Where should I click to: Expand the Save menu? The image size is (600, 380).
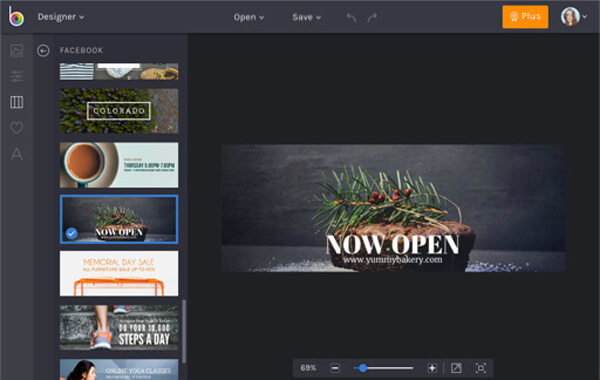tap(307, 17)
